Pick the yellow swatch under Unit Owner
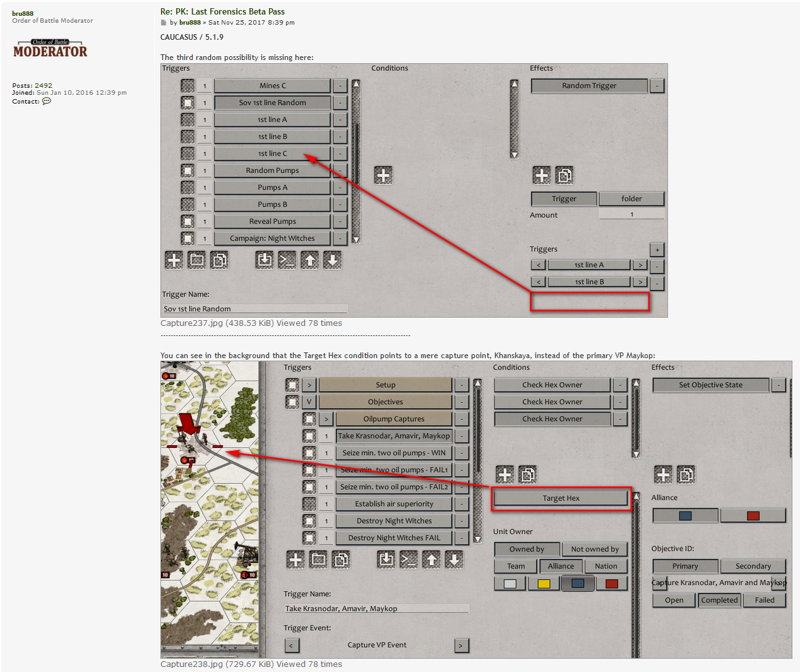 (x=544, y=584)
